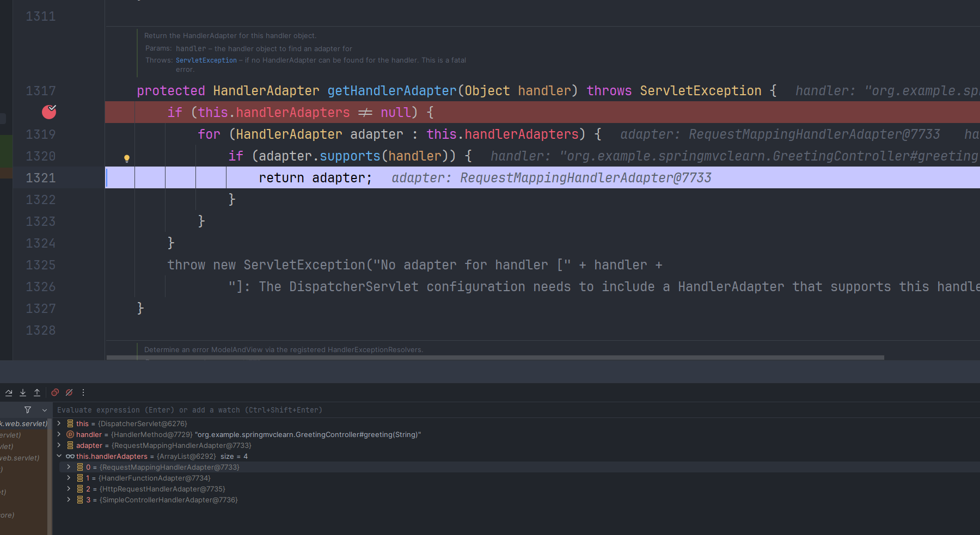980x535 pixels.
Task: Toggle Mute Breakpoints slashed-circle icon
Action: tap(69, 392)
